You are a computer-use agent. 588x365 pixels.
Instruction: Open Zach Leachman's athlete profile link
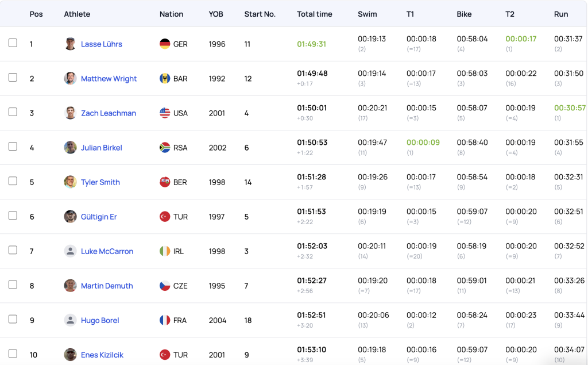click(109, 113)
